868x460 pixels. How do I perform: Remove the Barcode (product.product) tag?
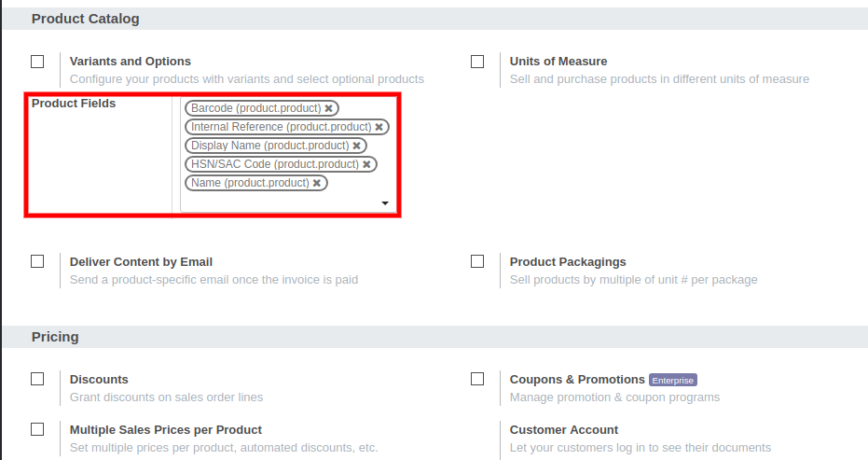(x=329, y=108)
